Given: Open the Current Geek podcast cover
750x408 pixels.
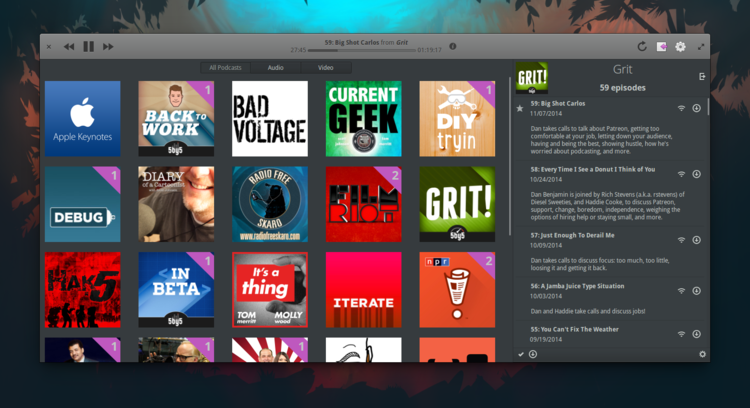Looking at the screenshot, I should pyautogui.click(x=363, y=119).
